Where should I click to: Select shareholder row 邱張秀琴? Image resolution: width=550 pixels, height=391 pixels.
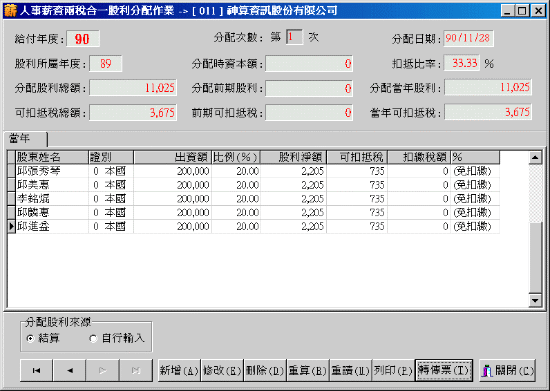coord(254,171)
